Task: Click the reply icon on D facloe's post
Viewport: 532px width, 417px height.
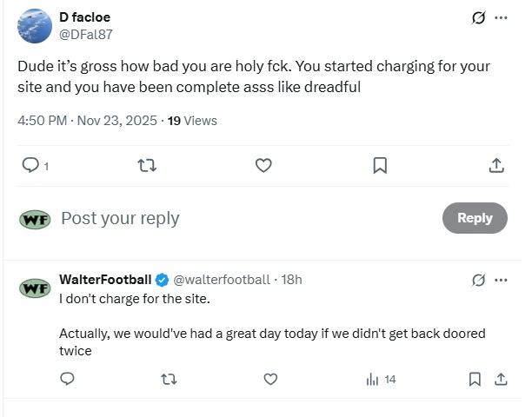Action: pyautogui.click(x=30, y=165)
